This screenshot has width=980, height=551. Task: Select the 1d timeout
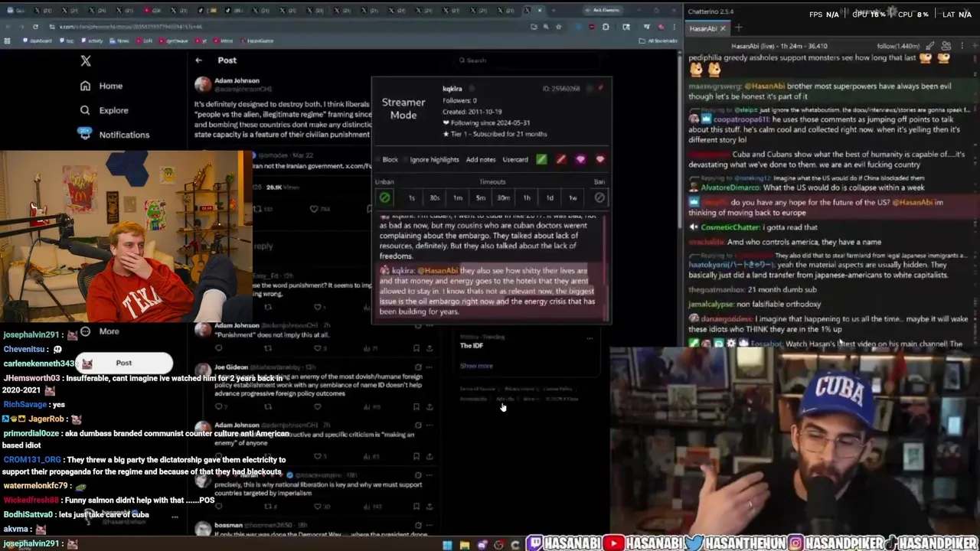550,198
